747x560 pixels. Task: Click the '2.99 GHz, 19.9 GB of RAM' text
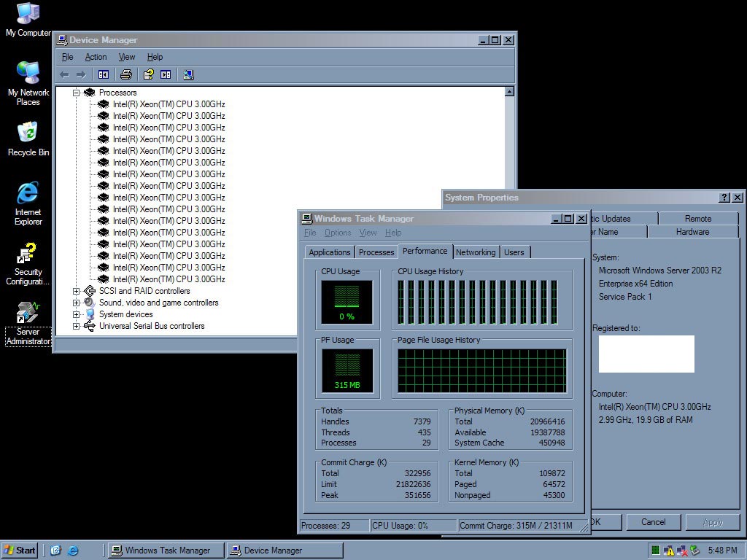[646, 420]
